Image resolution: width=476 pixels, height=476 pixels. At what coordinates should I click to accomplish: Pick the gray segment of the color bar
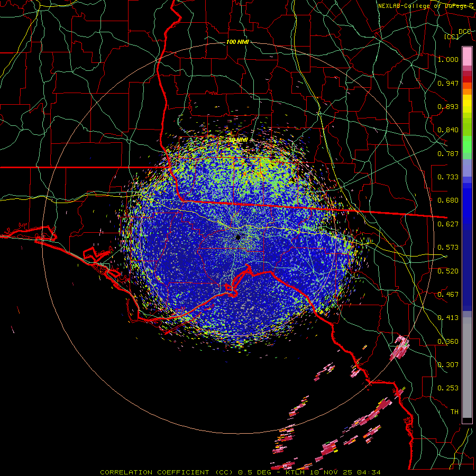click(x=467, y=368)
